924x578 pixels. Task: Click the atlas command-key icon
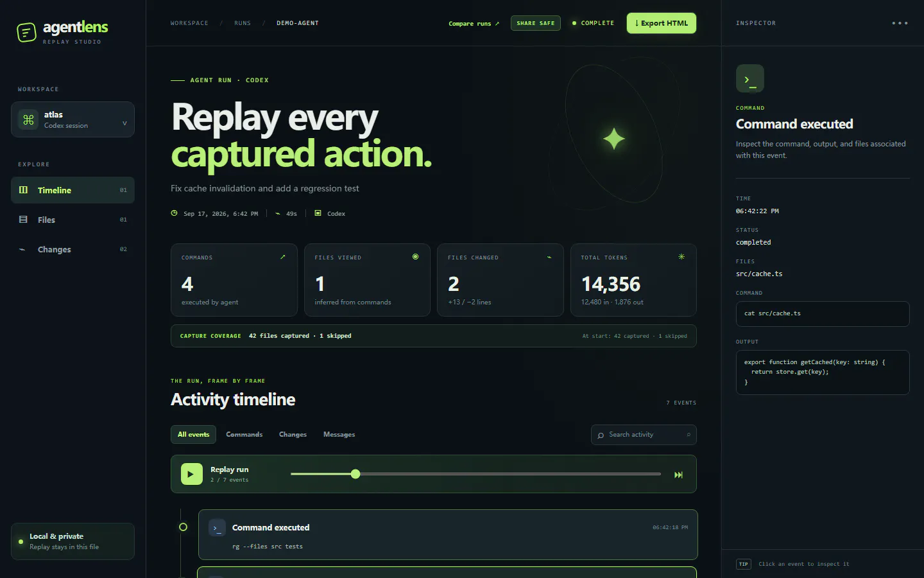[x=28, y=119]
